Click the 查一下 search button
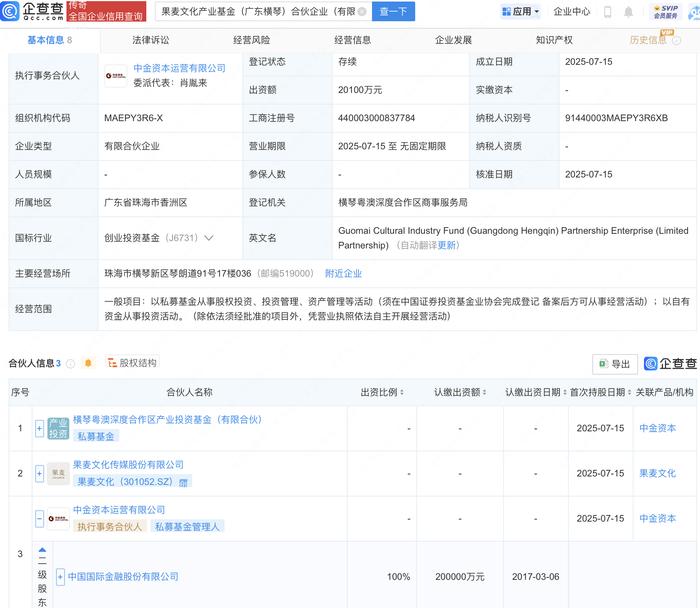 point(393,12)
